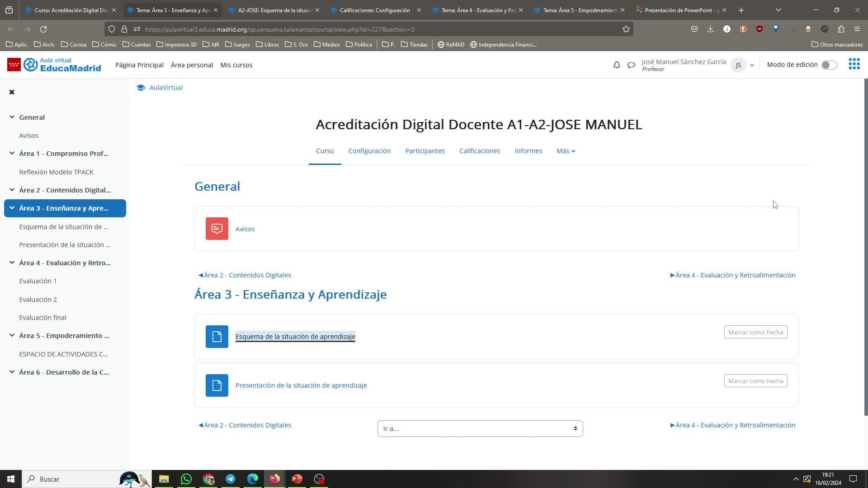Open the notifications bell icon

[x=616, y=65]
